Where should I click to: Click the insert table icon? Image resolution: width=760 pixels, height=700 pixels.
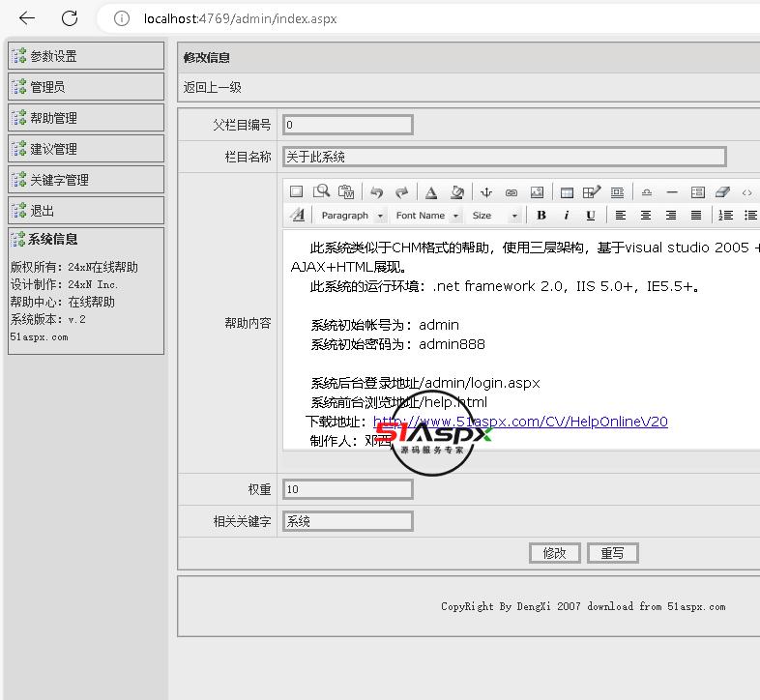click(567, 192)
